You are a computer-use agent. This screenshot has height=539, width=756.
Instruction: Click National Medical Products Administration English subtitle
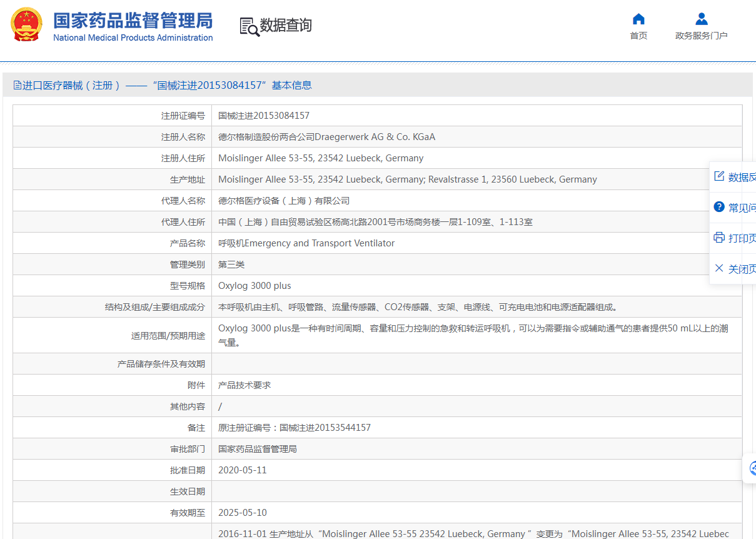(133, 38)
